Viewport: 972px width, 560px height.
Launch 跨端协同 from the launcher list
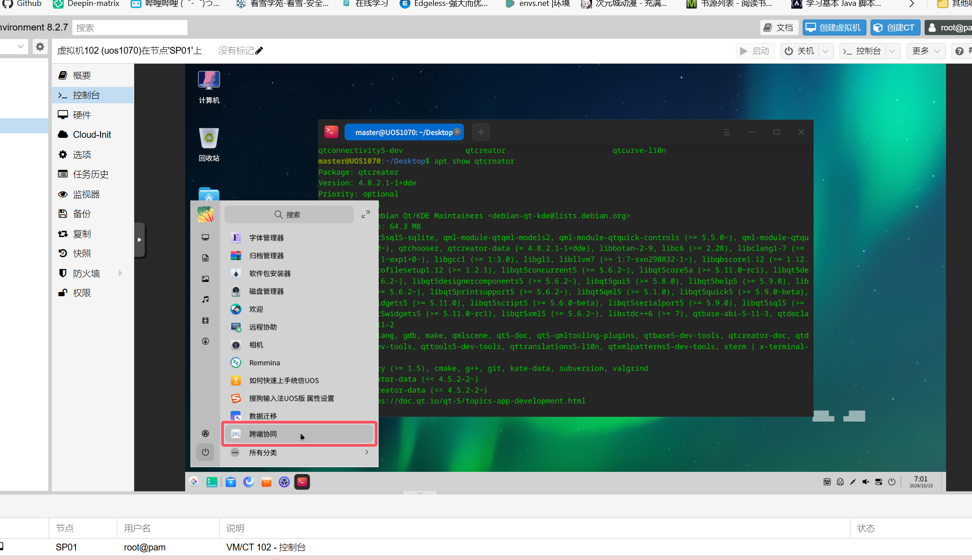299,434
